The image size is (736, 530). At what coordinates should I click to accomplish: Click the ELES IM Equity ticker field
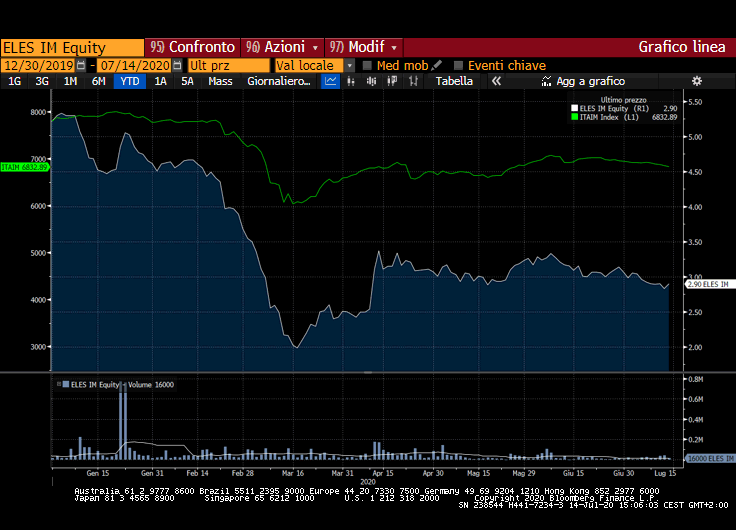[x=72, y=47]
